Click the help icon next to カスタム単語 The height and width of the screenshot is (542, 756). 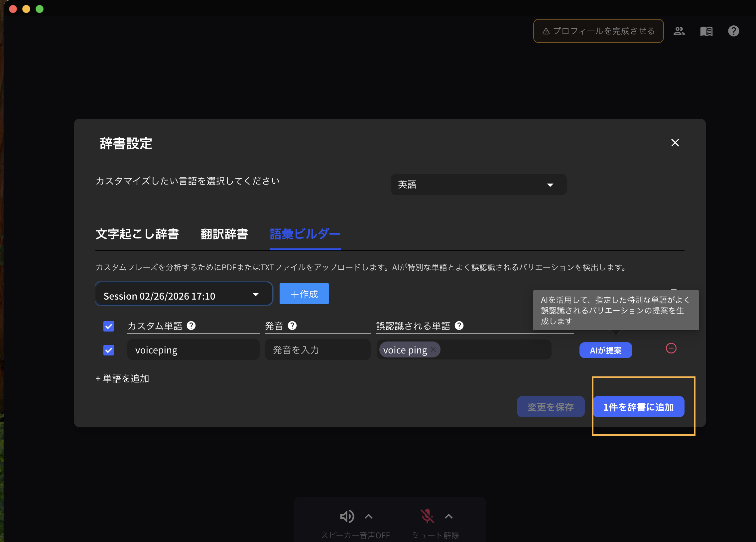click(191, 326)
